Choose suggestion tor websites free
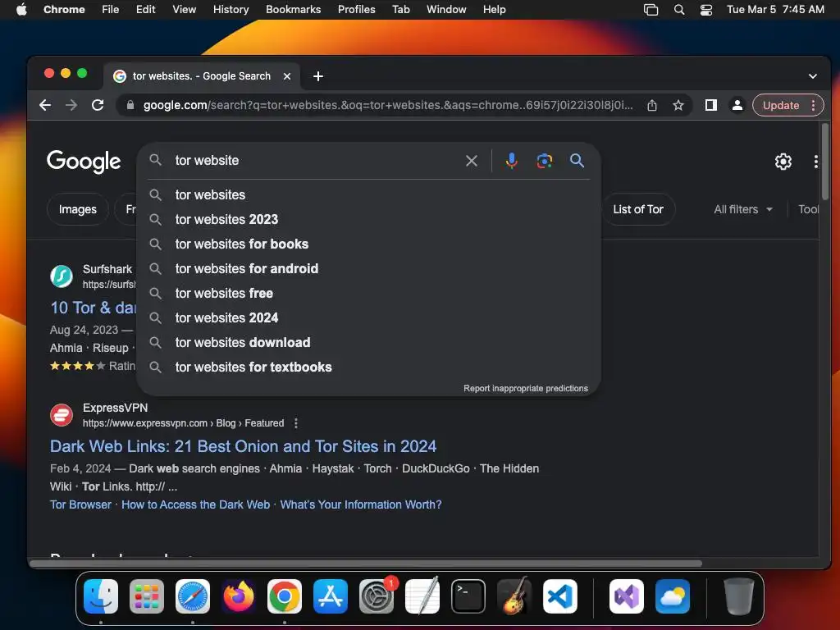The width and height of the screenshot is (840, 630). tap(369, 293)
